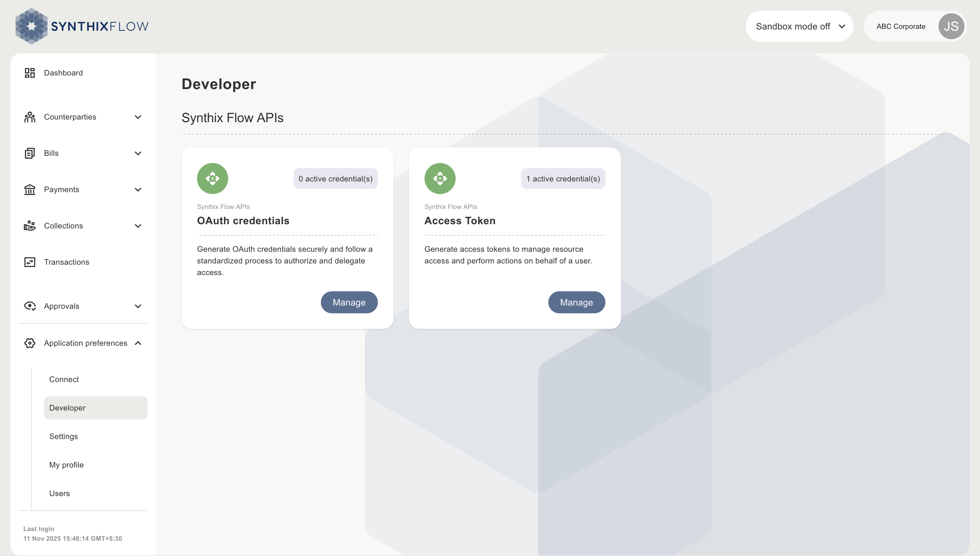980x556 pixels.
Task: Click the 1 active credential(s) badge
Action: (563, 178)
